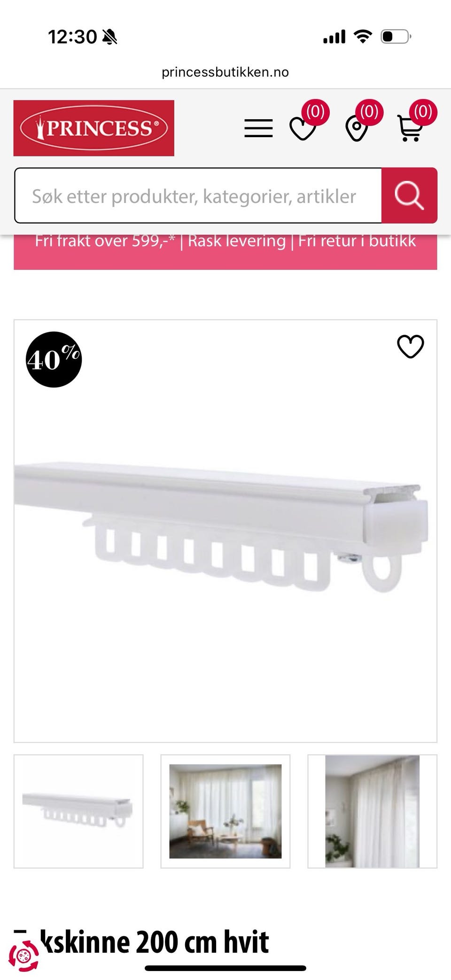This screenshot has width=451, height=980.
Task: Click the wishlist counter badge (0)
Action: click(x=315, y=112)
